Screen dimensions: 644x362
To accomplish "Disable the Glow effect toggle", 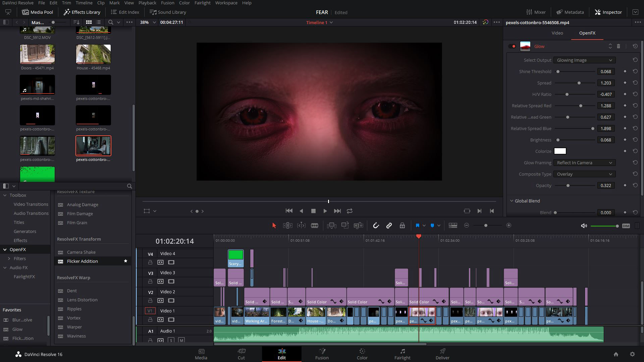I will point(512,46).
